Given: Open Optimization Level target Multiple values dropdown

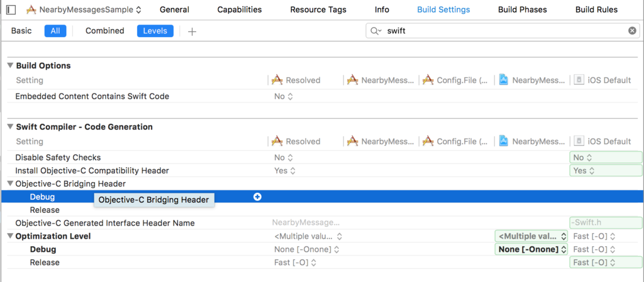Looking at the screenshot, I should pos(531,236).
